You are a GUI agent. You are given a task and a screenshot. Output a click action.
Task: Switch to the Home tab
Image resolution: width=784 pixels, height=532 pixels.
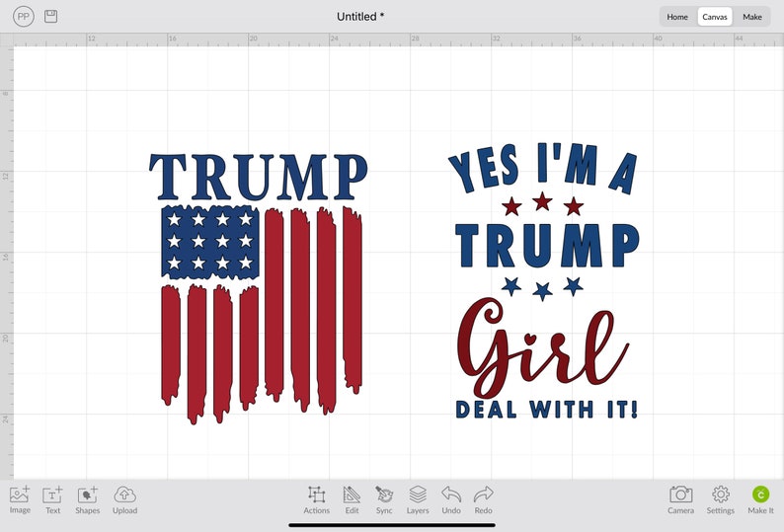pyautogui.click(x=677, y=17)
